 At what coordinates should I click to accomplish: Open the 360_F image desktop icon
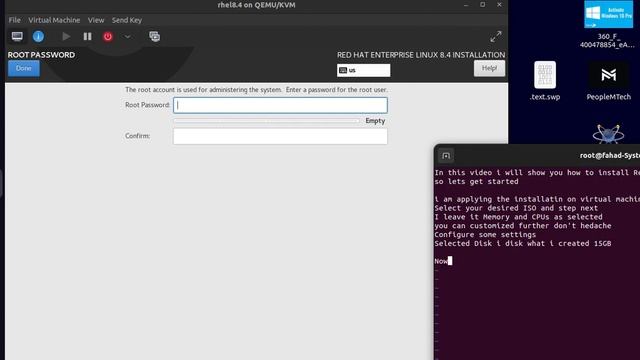[x=608, y=24]
